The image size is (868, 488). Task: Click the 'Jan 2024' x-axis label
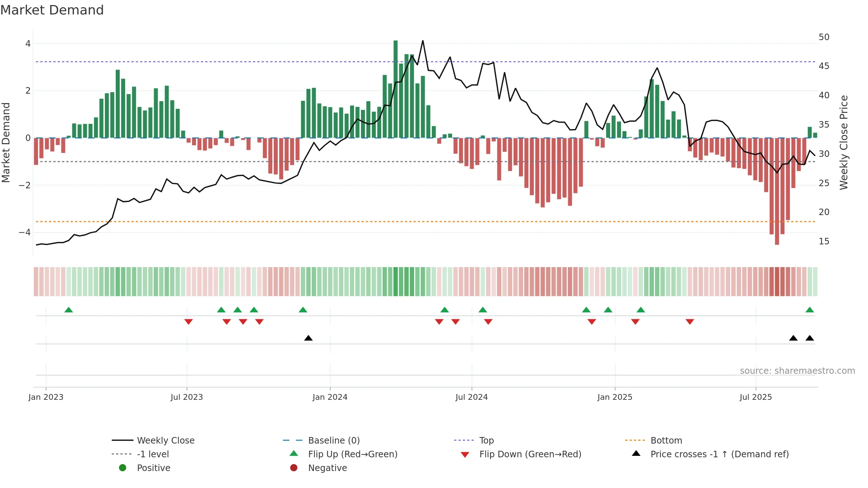330,397
